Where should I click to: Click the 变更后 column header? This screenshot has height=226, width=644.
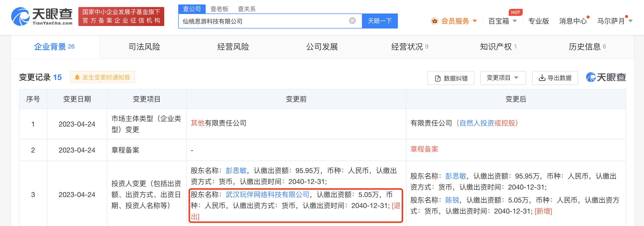(x=516, y=99)
